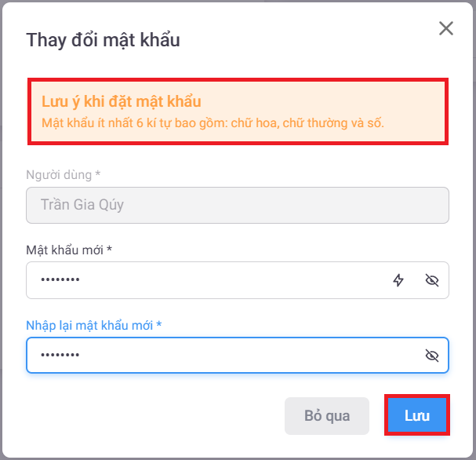Cancel with the Bỏ qua button
The width and height of the screenshot is (476, 460).
[327, 416]
